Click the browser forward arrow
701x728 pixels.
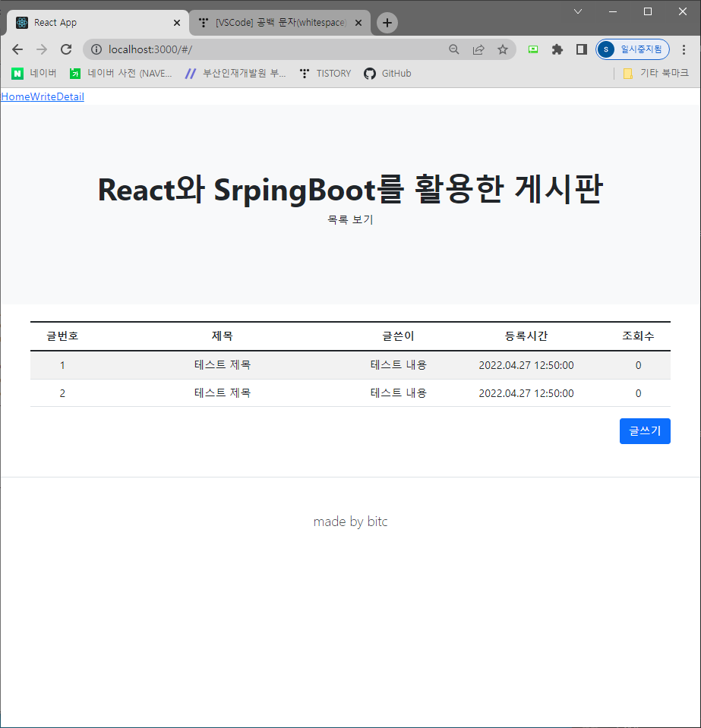(42, 49)
